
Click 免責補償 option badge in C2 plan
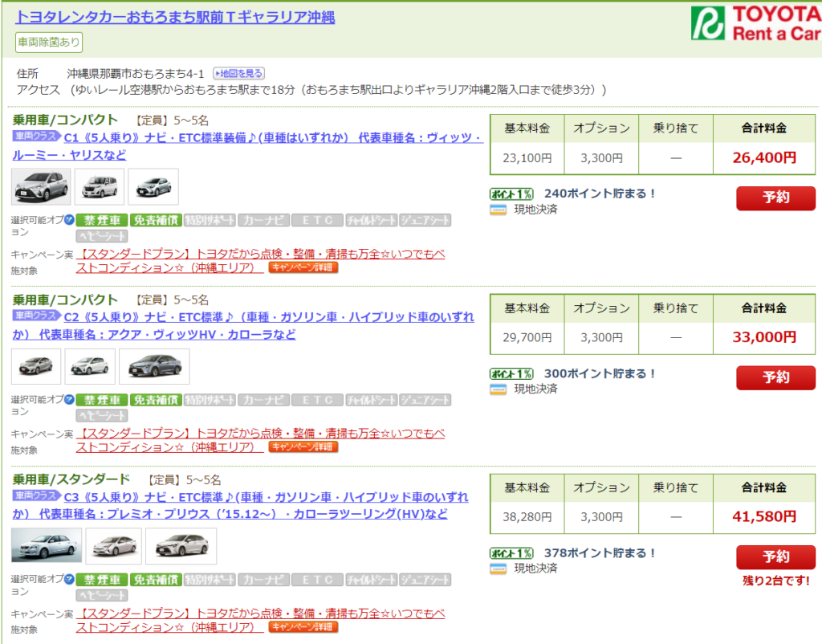click(x=156, y=400)
